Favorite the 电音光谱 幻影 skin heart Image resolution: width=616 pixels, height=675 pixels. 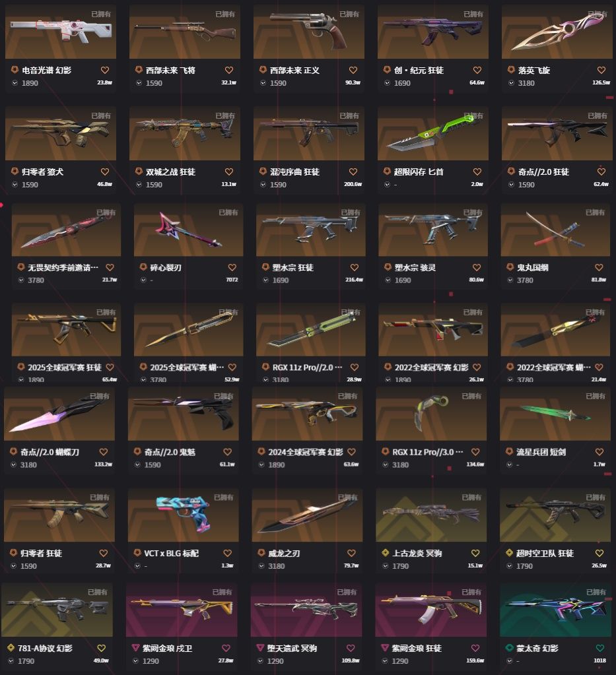[105, 70]
